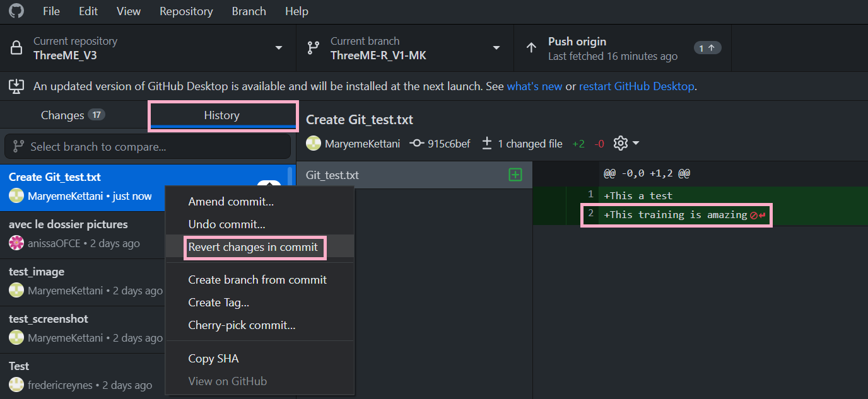Open the what's new link
The height and width of the screenshot is (399, 868).
pos(534,86)
